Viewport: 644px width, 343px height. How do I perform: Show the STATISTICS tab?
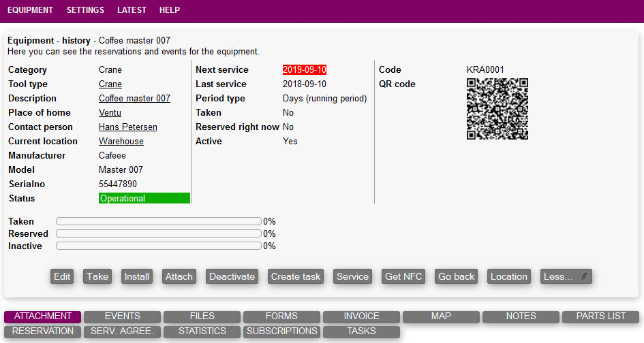coord(202,331)
